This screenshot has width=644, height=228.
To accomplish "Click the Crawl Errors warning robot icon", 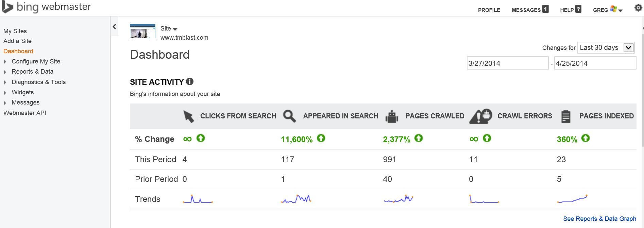I will click(x=481, y=116).
